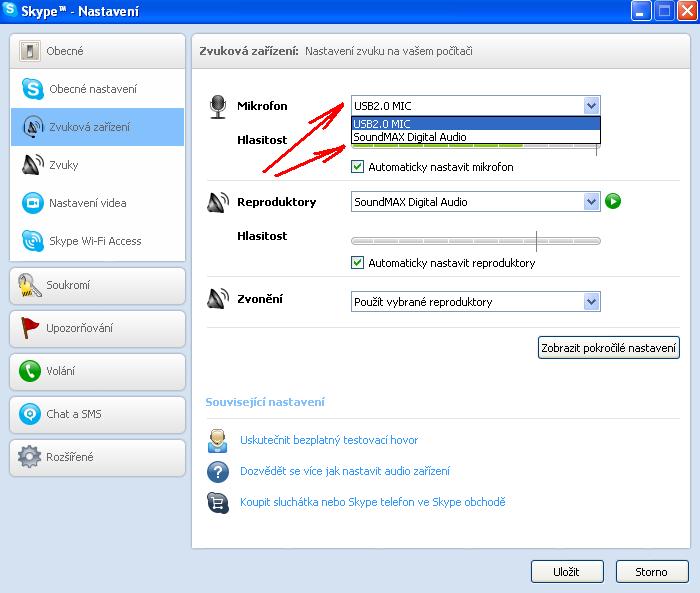Click the red flag icon beside Upozorňování
Screen dimensions: 700x593
[29, 328]
